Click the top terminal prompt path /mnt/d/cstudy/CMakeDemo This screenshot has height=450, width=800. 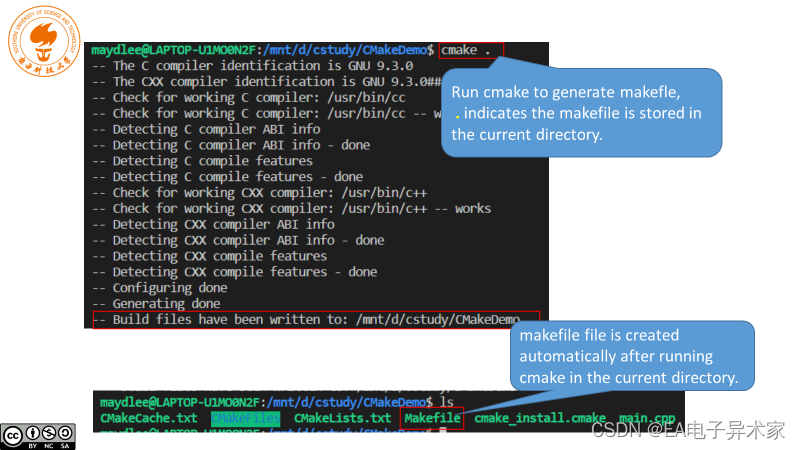click(x=345, y=50)
